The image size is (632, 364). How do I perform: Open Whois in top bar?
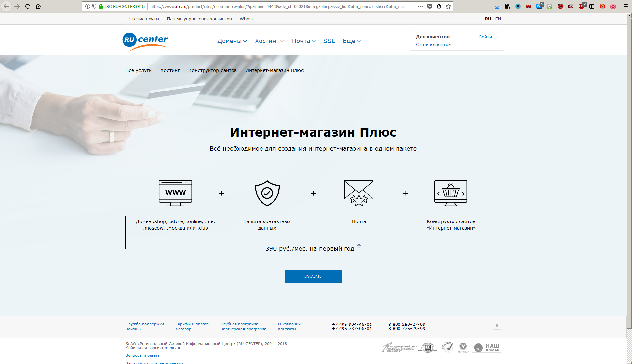[246, 19]
